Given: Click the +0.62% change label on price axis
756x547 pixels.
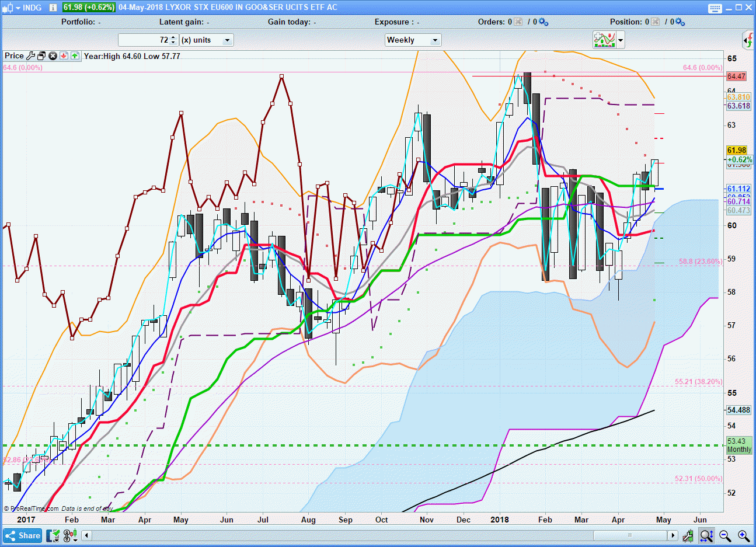Looking at the screenshot, I should [740, 159].
